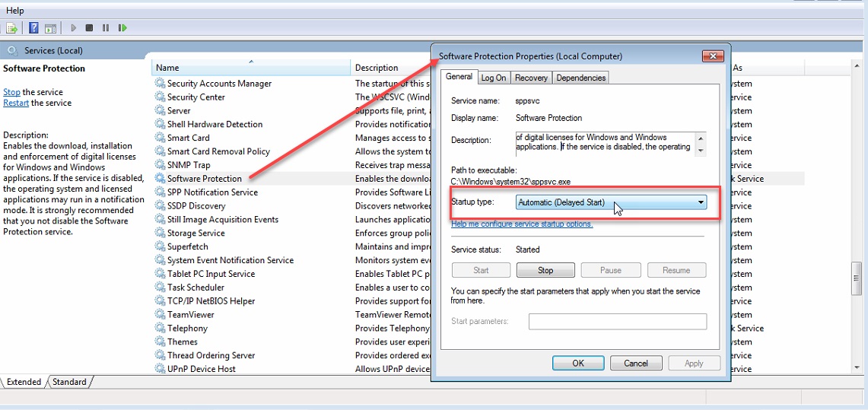The height and width of the screenshot is (410, 868).
Task: Close the Software Protection Properties dialog
Action: [x=713, y=56]
